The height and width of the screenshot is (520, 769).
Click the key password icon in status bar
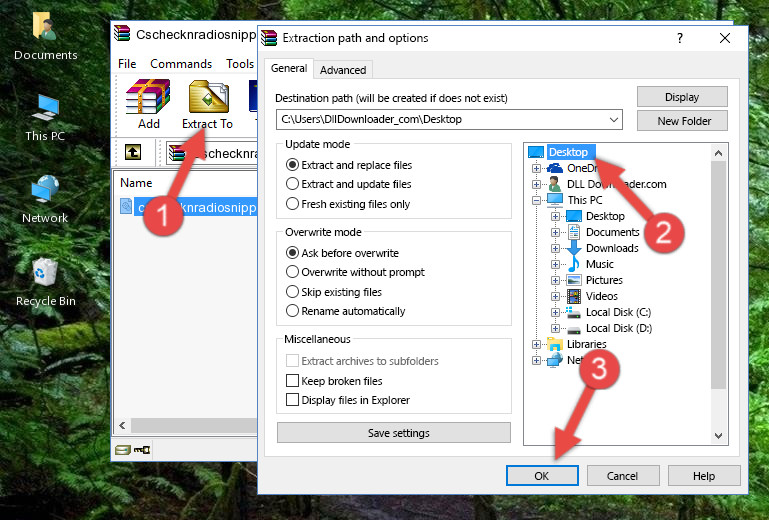click(142, 449)
